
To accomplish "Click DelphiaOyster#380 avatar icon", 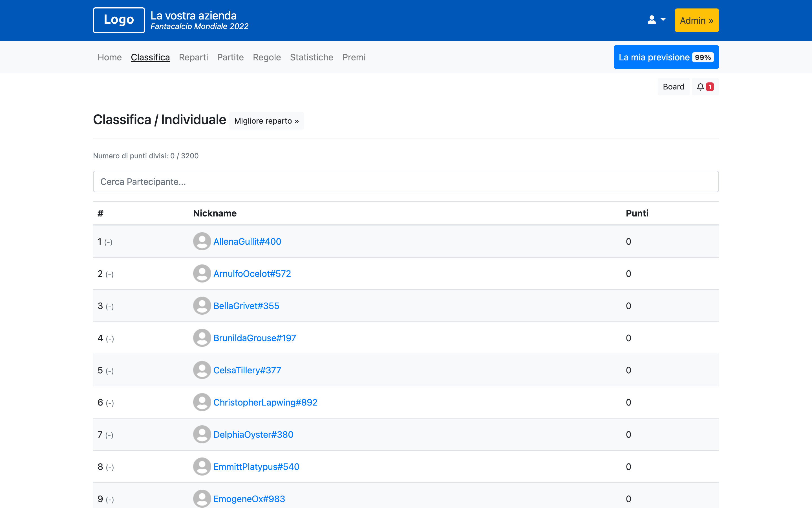I will tap(202, 434).
